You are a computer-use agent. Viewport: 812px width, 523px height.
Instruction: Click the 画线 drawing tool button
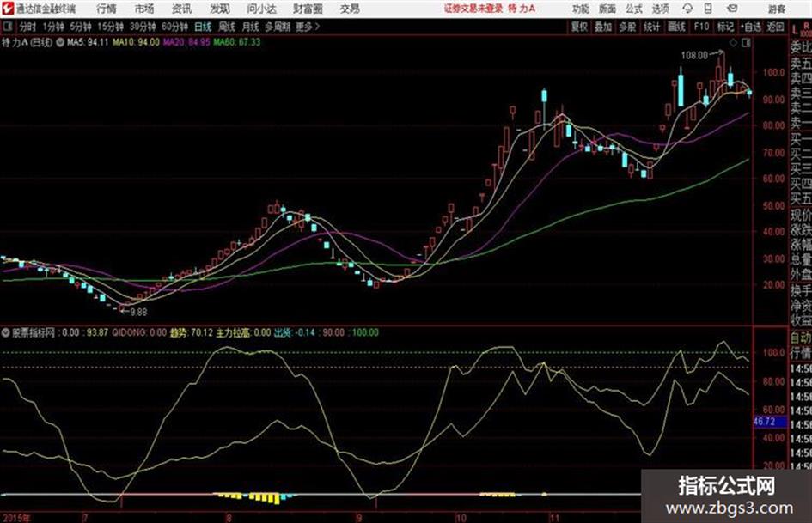(x=676, y=27)
